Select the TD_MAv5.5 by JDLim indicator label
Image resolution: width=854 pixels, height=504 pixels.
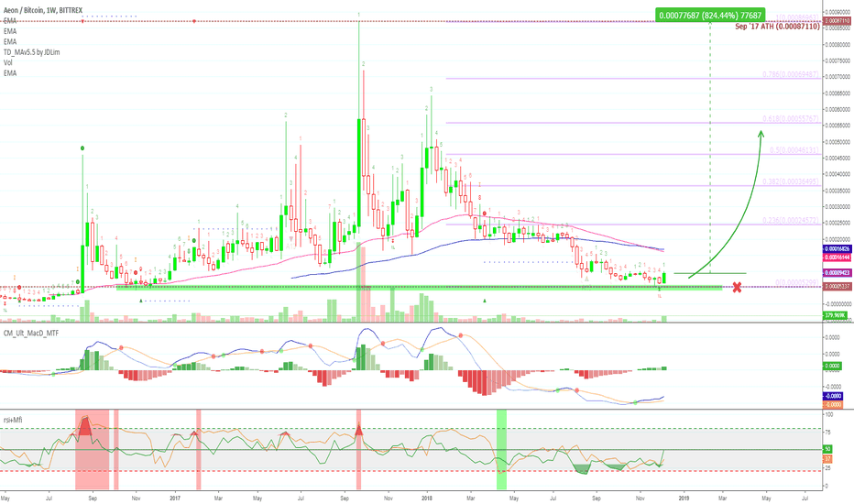click(31, 52)
